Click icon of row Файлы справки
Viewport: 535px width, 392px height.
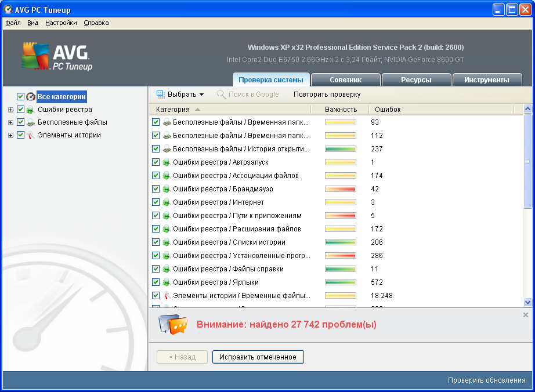click(x=167, y=269)
